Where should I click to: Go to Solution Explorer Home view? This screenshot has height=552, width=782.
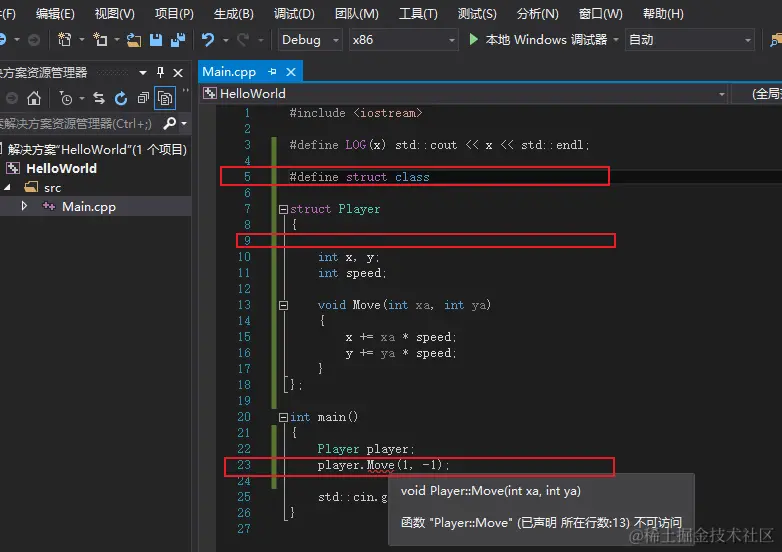(x=34, y=98)
